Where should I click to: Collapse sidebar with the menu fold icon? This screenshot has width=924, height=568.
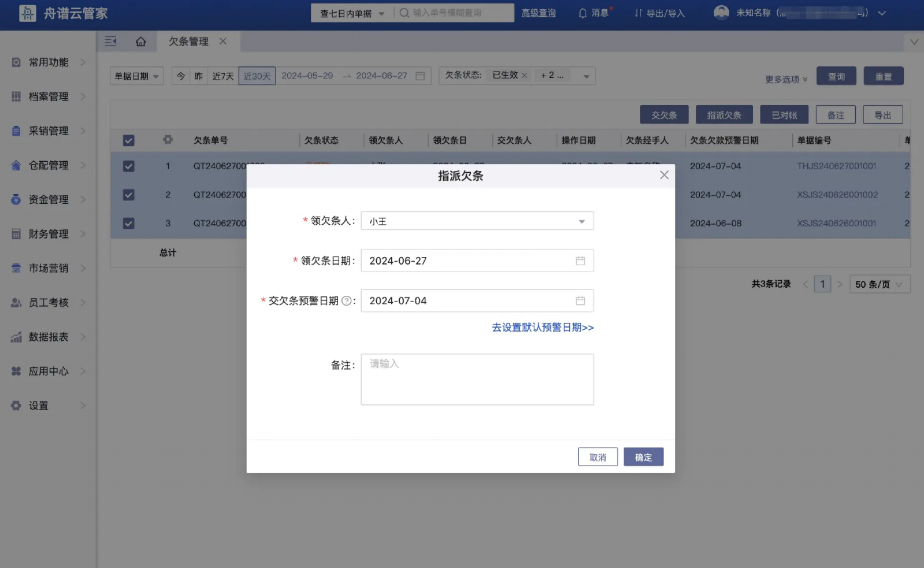(110, 41)
